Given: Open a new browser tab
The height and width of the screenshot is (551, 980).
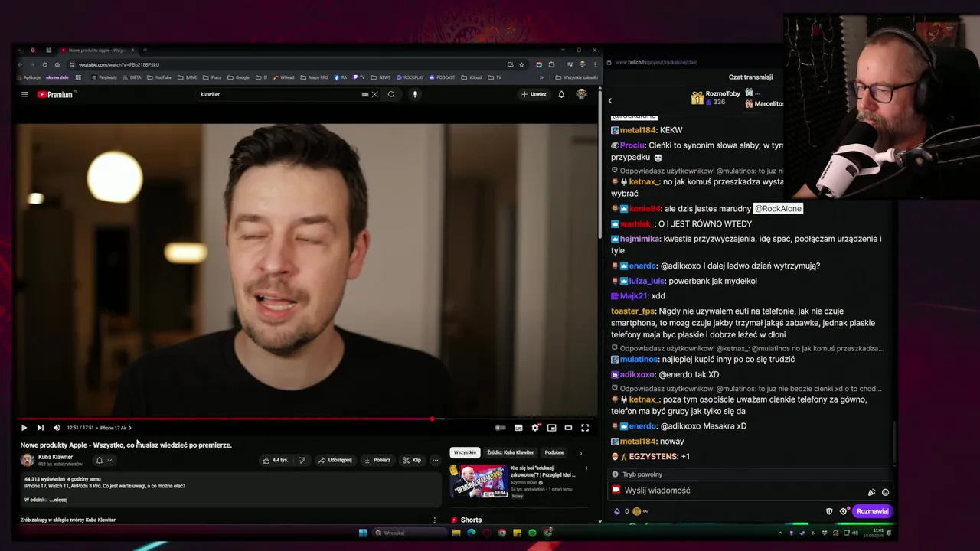Looking at the screenshot, I should (x=145, y=50).
